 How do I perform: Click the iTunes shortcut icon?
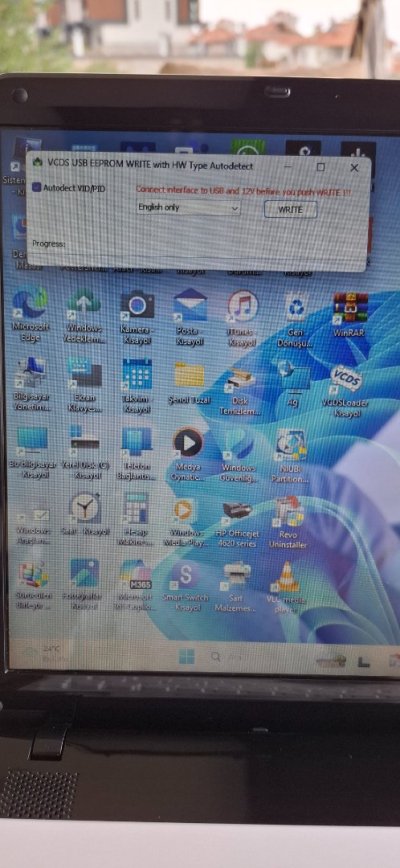[x=243, y=318]
